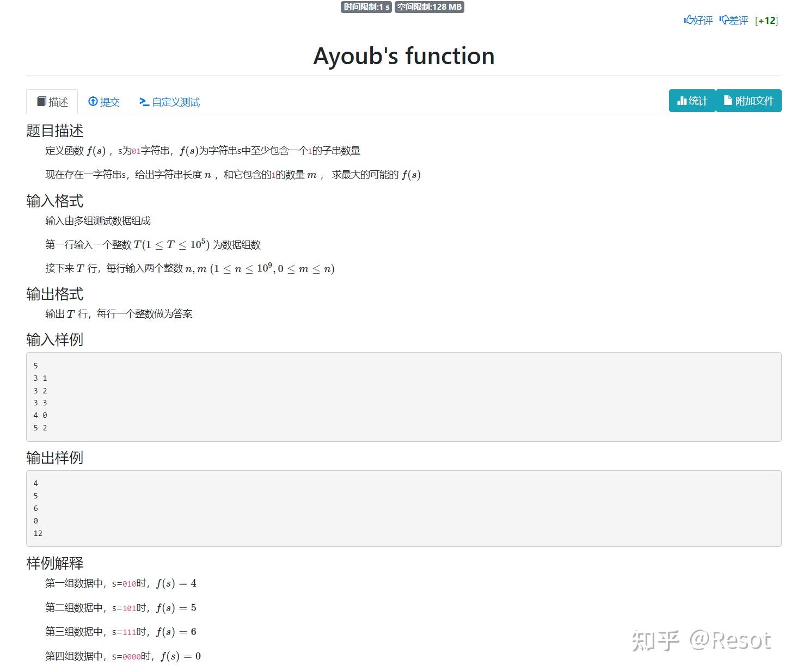Click the 时间限制:1 s badge
Image resolution: width=791 pixels, height=672 pixels.
[x=365, y=7]
